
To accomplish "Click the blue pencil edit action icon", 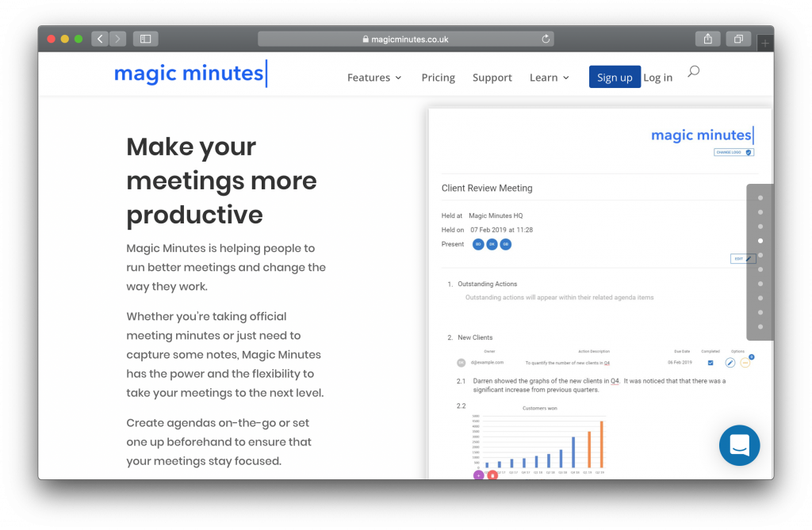I will pyautogui.click(x=730, y=363).
